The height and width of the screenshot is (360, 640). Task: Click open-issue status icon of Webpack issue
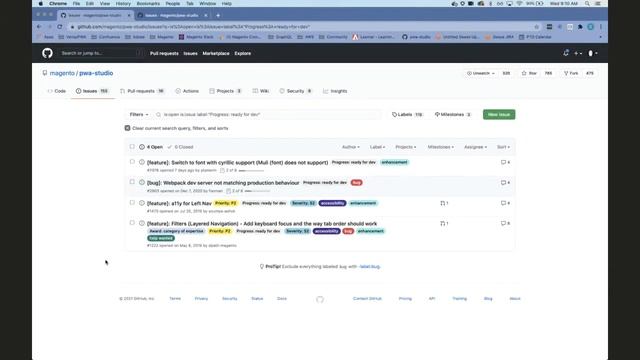(142, 182)
